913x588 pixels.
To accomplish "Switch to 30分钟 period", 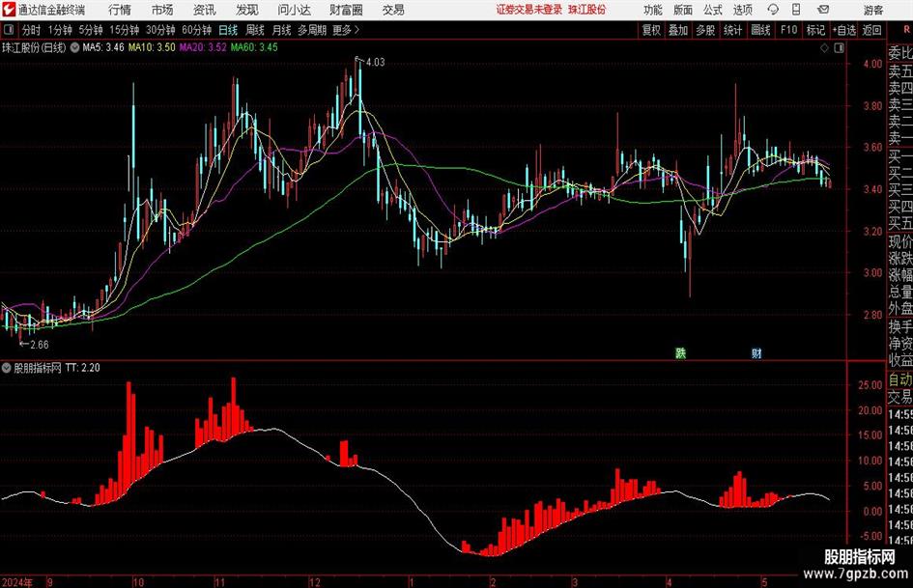I will pyautogui.click(x=160, y=30).
